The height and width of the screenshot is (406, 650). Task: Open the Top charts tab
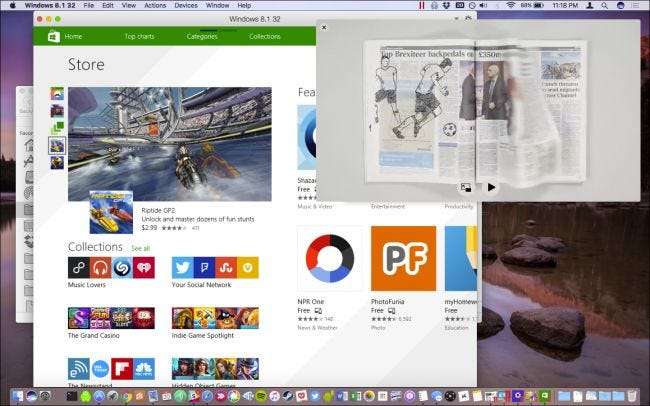click(x=140, y=36)
